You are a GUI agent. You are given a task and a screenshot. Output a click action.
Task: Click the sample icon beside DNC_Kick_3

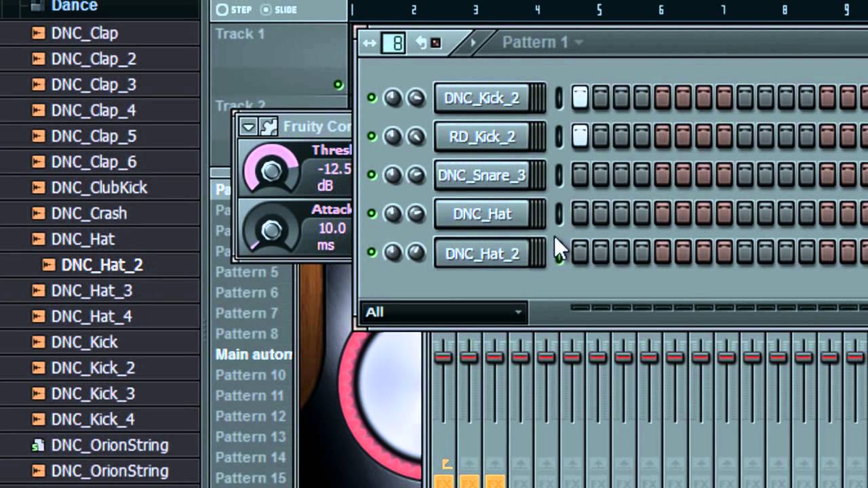tap(39, 394)
